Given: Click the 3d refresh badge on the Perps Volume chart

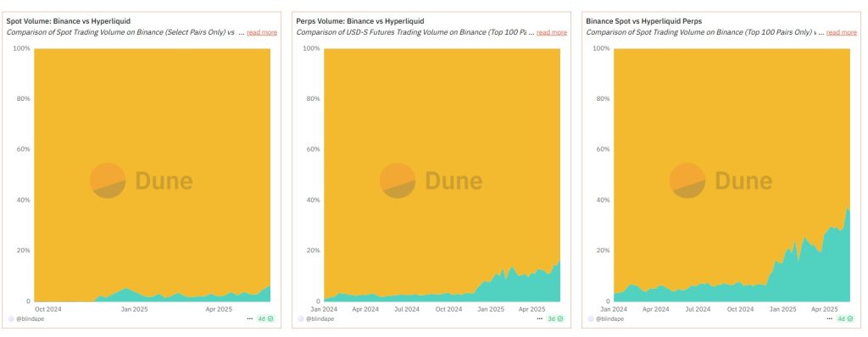Looking at the screenshot, I should tap(554, 318).
